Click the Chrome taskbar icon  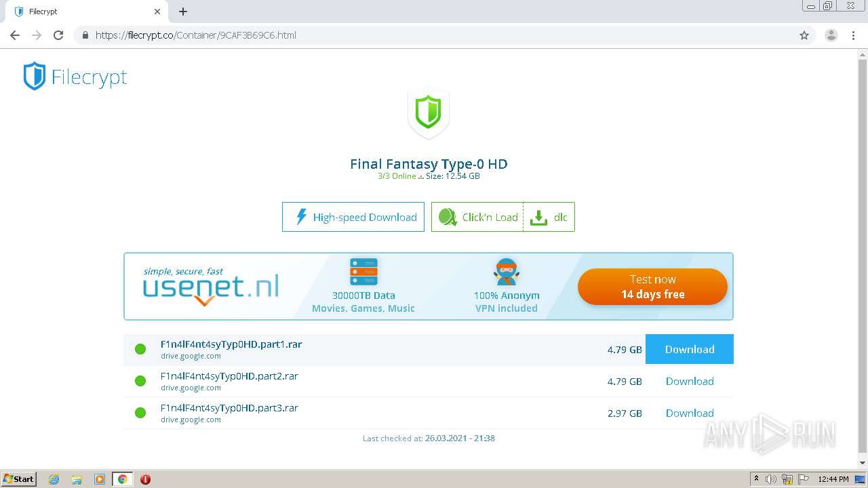pyautogui.click(x=122, y=479)
